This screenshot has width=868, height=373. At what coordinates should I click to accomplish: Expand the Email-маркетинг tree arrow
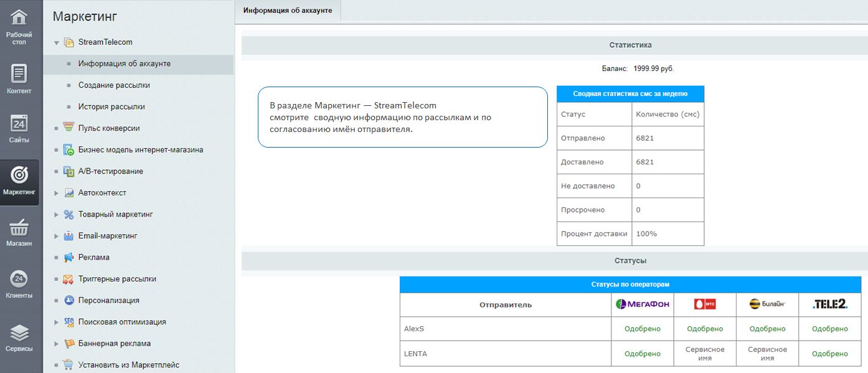click(57, 236)
